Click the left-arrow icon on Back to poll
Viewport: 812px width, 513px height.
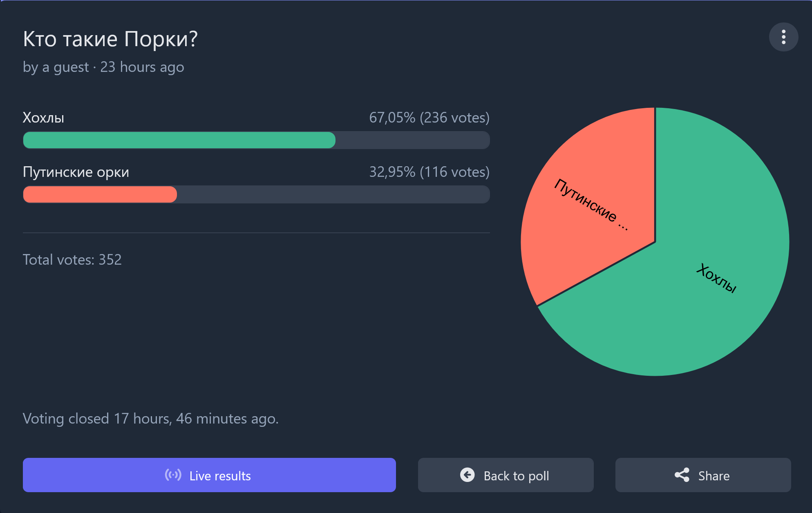[x=467, y=475]
